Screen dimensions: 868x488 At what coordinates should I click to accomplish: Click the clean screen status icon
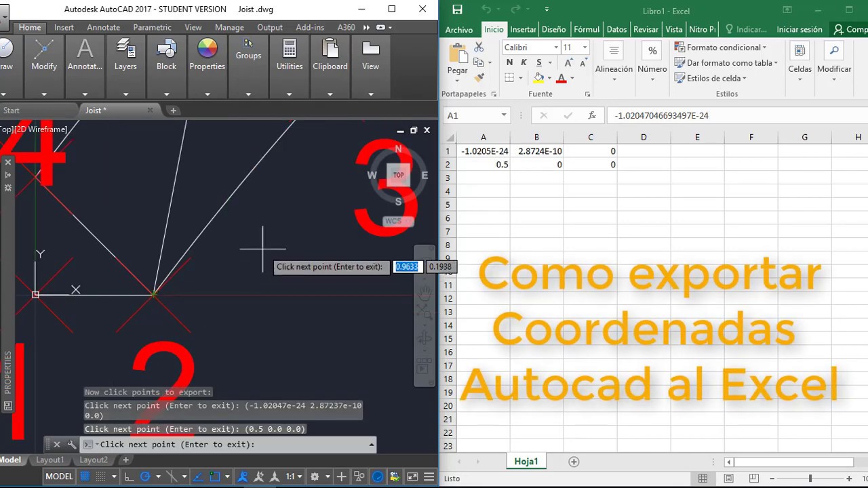(412, 476)
